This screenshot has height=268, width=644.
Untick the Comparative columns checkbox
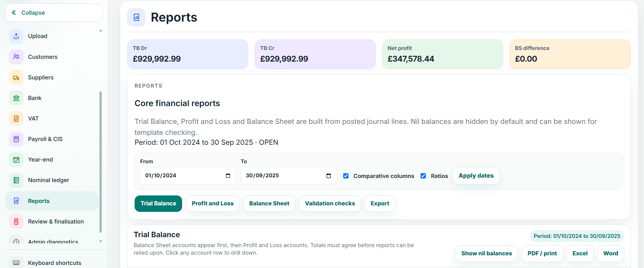coord(346,176)
